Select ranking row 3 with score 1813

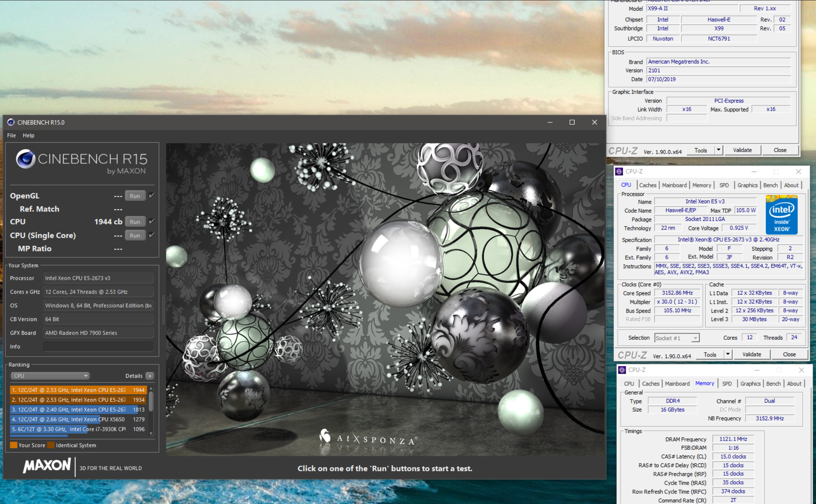(x=78, y=409)
